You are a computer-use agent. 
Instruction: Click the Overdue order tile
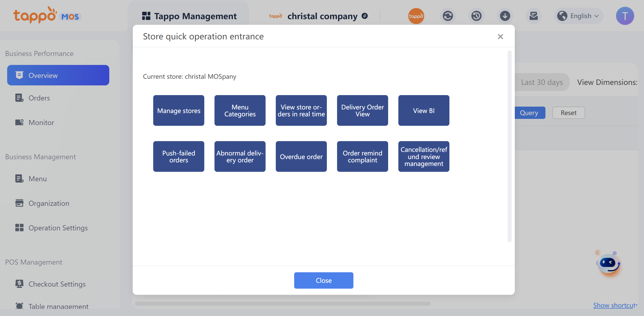coord(301,156)
